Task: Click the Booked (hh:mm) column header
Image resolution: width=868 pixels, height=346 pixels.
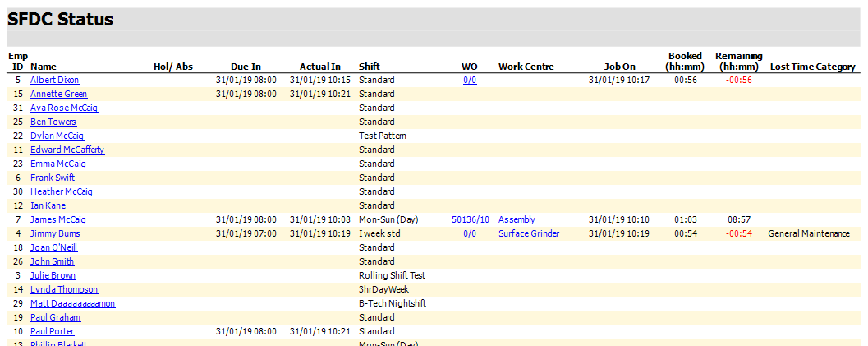Action: [x=686, y=61]
